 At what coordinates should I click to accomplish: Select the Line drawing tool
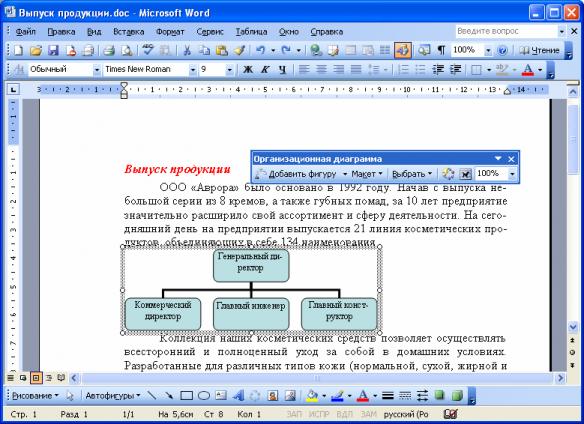152,395
